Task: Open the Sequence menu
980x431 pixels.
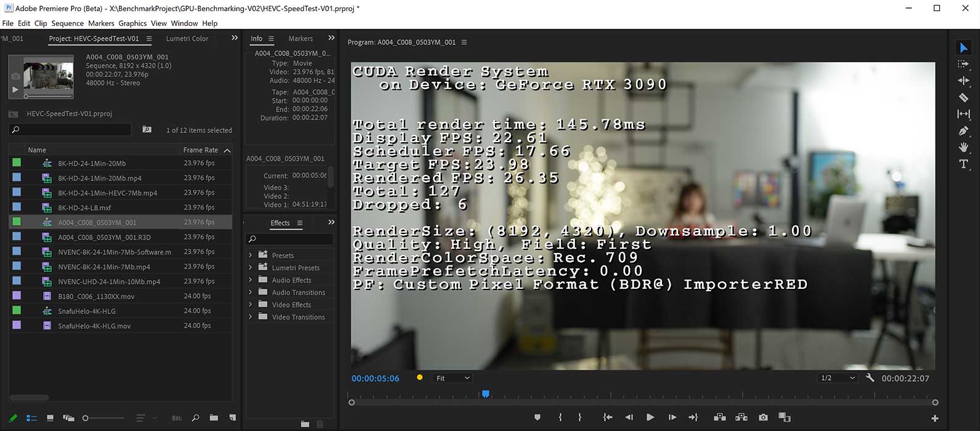Action: pyautogui.click(x=67, y=23)
